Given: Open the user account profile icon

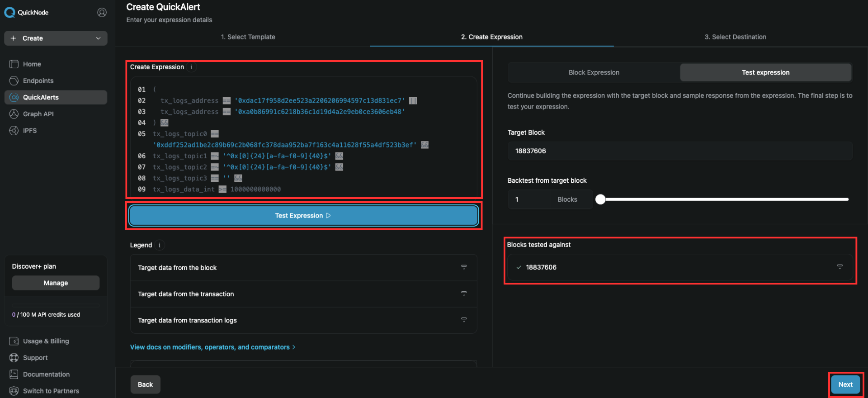Looking at the screenshot, I should (102, 12).
